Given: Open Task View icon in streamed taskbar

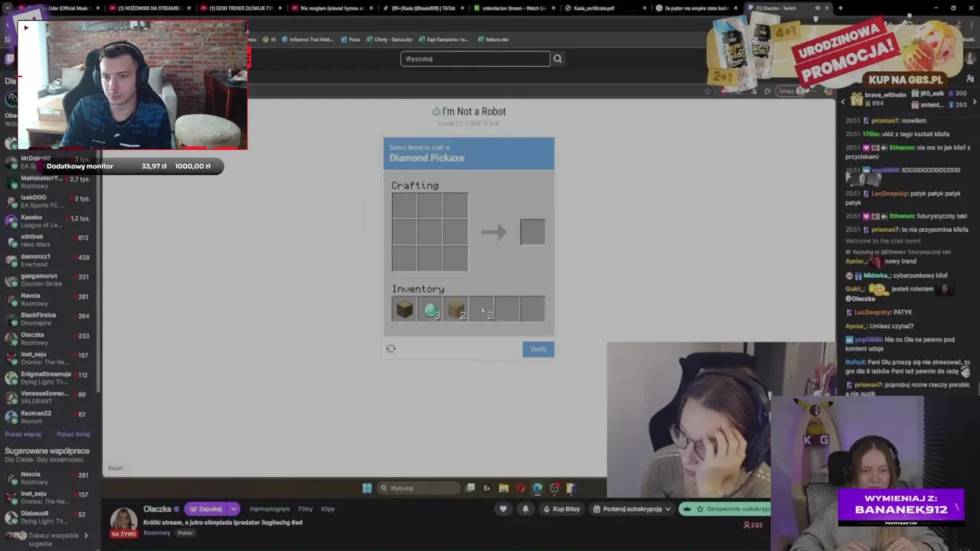Looking at the screenshot, I should [470, 488].
